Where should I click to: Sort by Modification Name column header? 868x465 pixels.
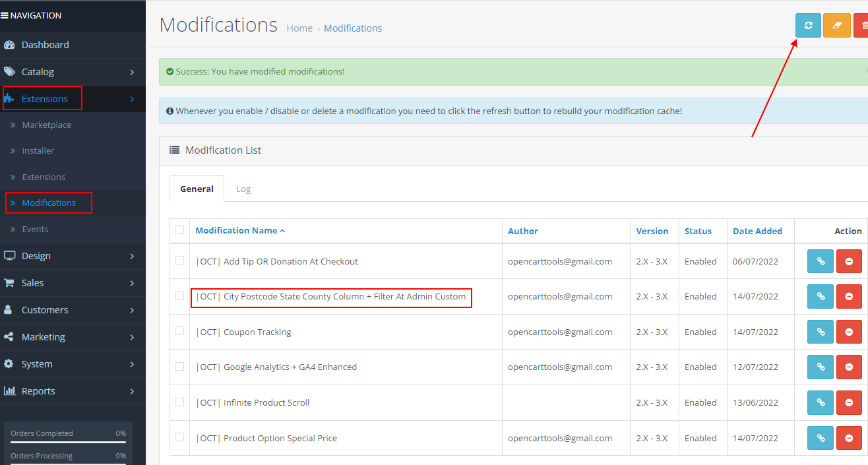(x=240, y=231)
